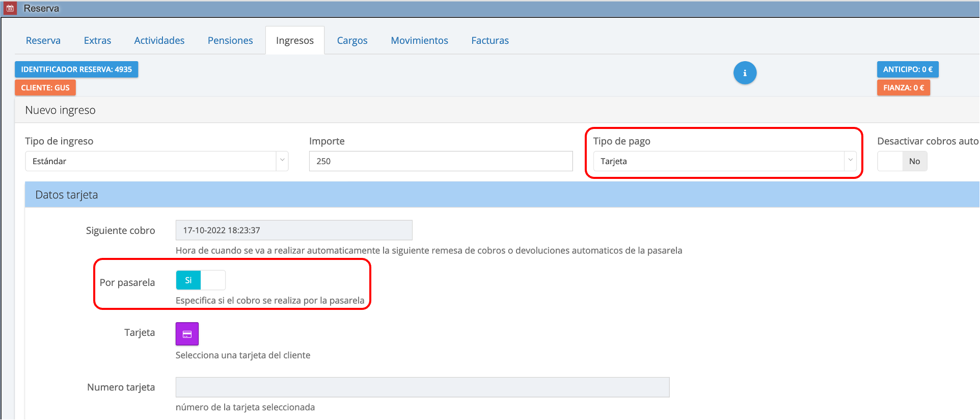Click the Anticipo 0 € badge
Viewport: 980px width, 420px height.
pos(907,69)
